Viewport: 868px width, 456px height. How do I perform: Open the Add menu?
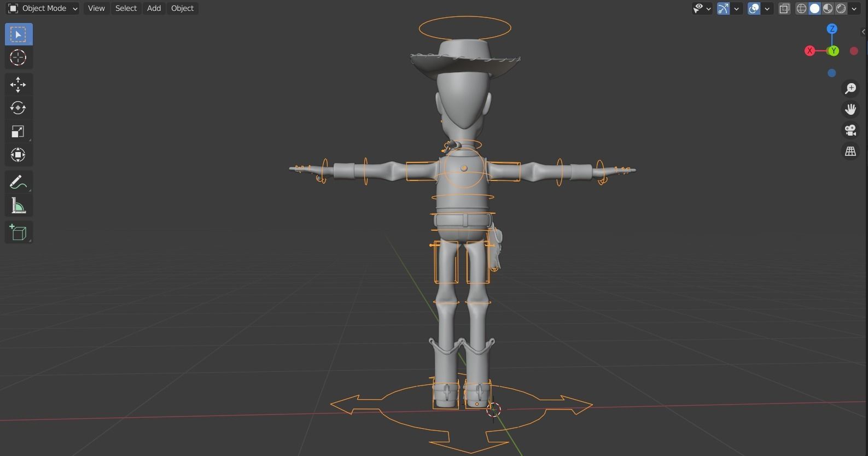[x=154, y=8]
